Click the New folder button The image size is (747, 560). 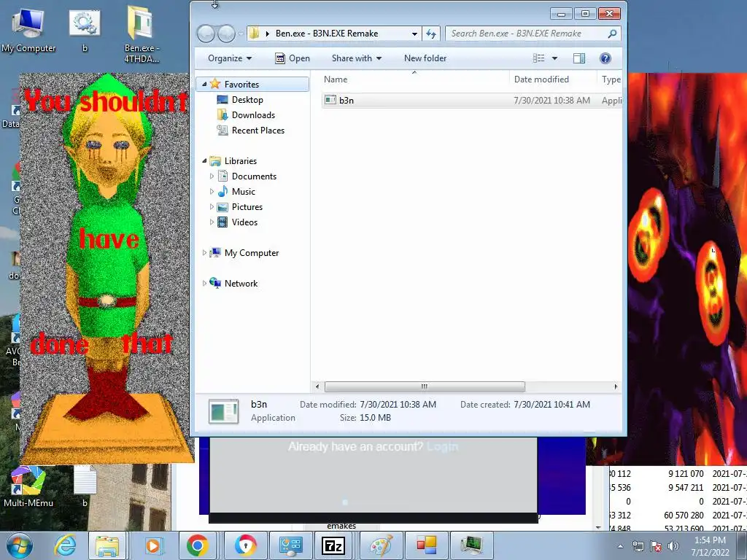[x=425, y=58]
